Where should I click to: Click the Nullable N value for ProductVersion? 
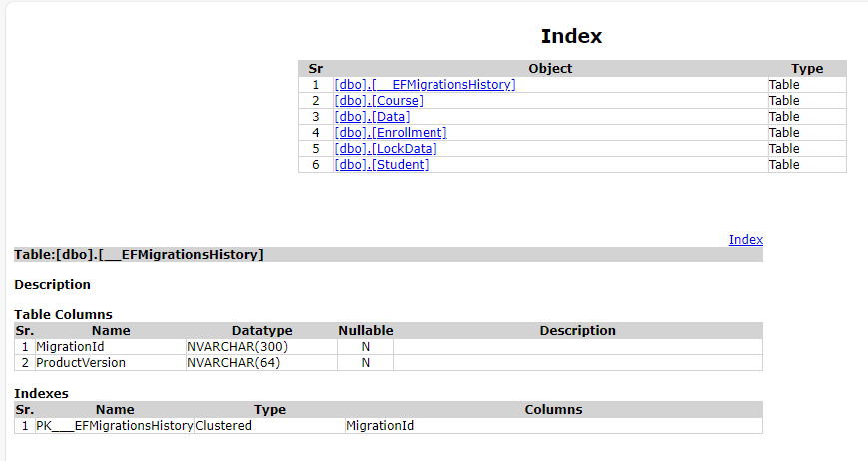(x=365, y=363)
